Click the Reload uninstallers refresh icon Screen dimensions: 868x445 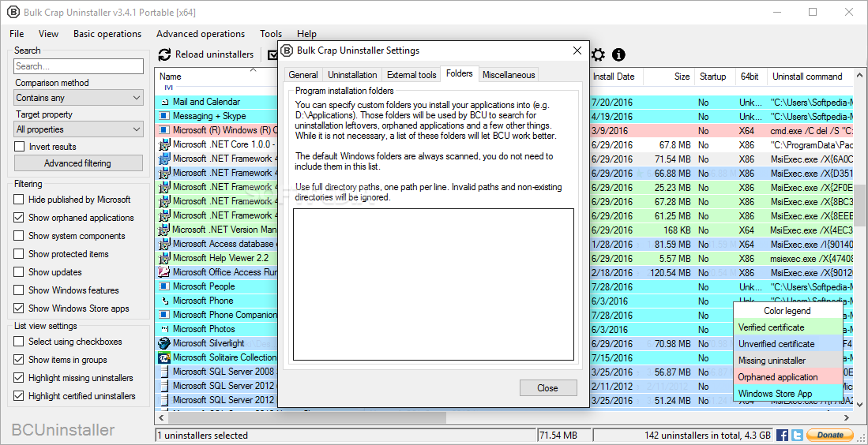(164, 54)
